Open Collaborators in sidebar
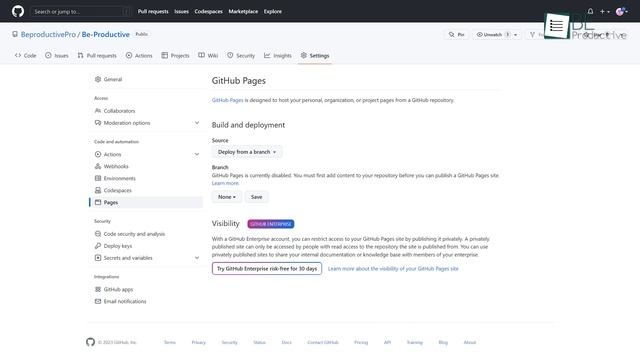The width and height of the screenshot is (640, 360). (146, 111)
